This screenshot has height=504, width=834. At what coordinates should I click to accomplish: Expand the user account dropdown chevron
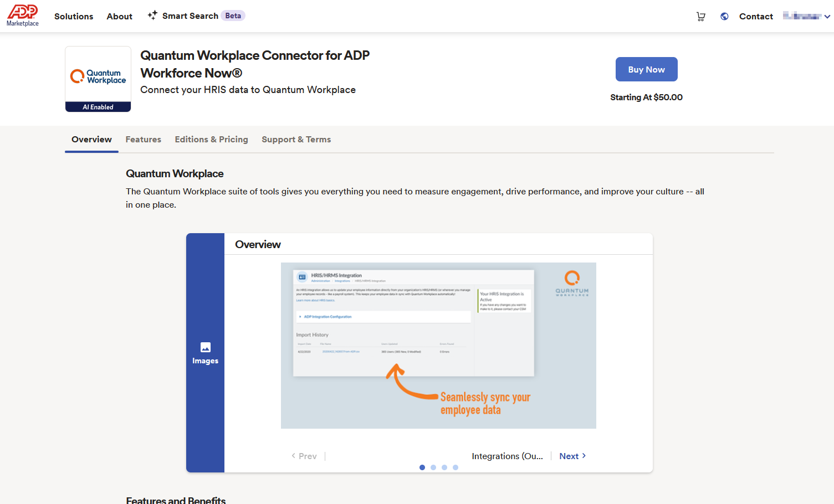[x=827, y=17]
